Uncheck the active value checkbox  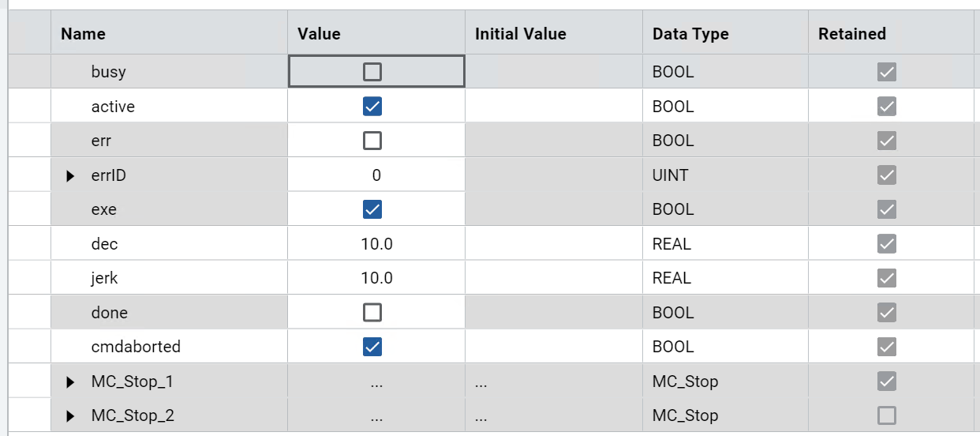click(x=372, y=107)
